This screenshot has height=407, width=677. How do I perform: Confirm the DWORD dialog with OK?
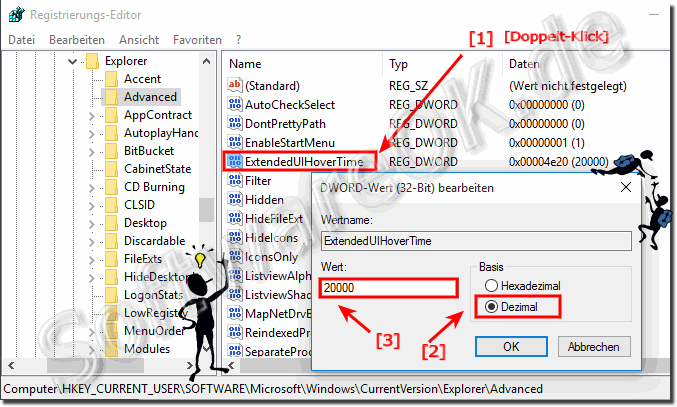(511, 347)
